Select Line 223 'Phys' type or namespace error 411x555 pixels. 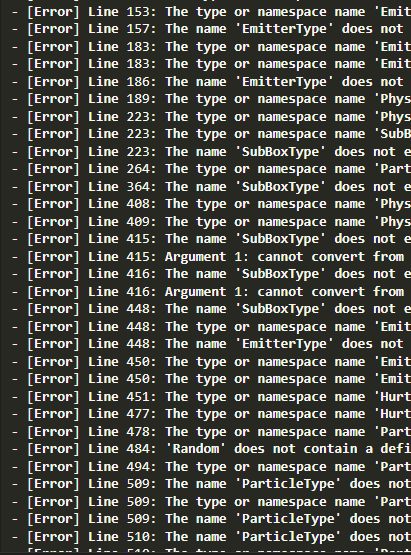click(x=211, y=117)
